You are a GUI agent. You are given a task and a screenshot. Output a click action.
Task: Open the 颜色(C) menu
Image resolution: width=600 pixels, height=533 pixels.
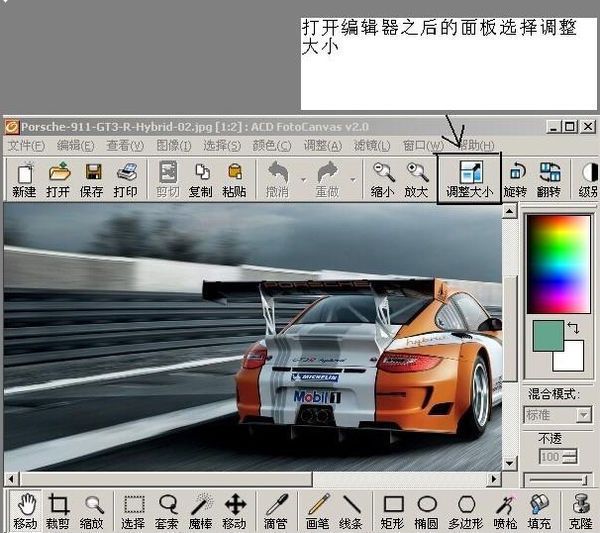[272, 145]
